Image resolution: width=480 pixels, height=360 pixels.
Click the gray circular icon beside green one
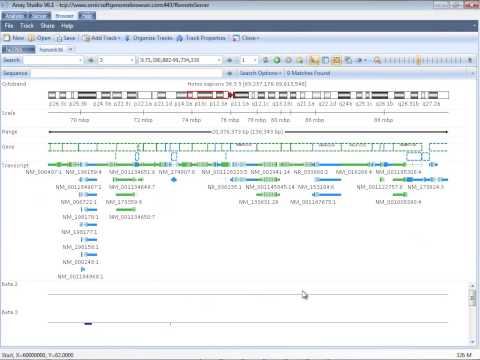(288, 60)
